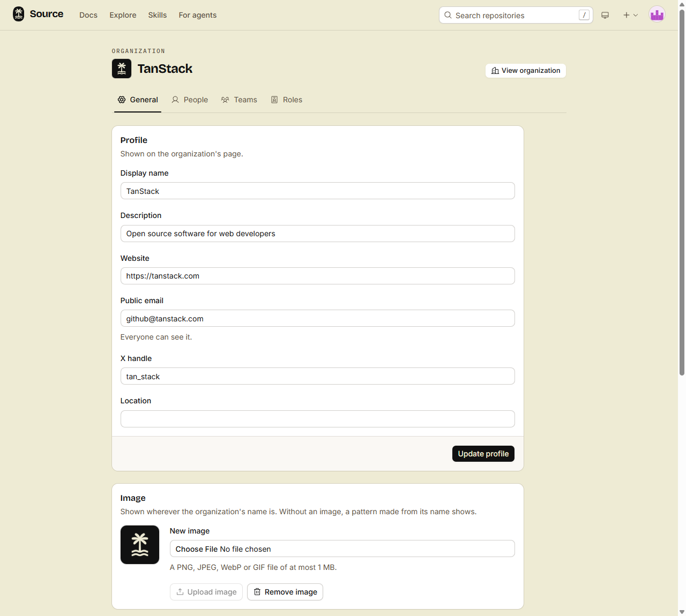This screenshot has height=616, width=686.
Task: Open the For agents link
Action: point(198,15)
